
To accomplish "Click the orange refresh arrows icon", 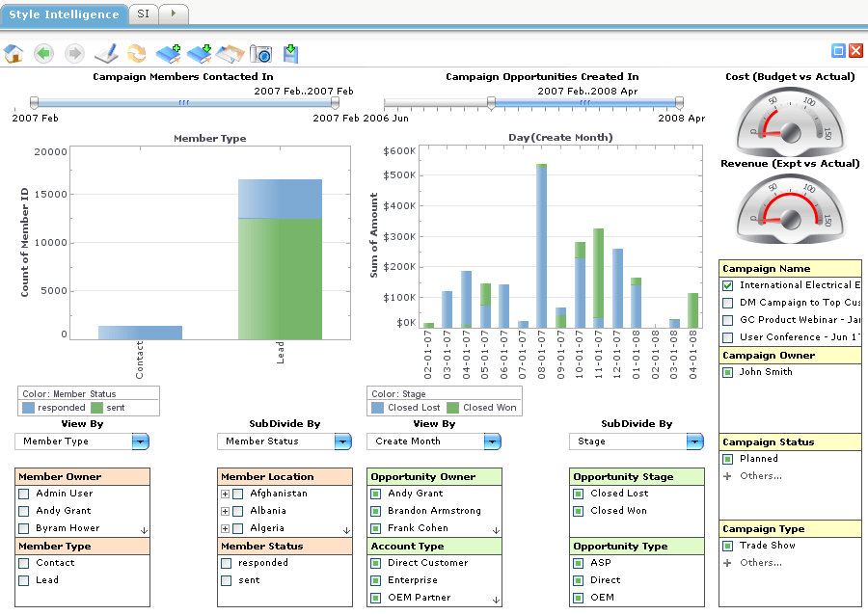I will click(x=137, y=54).
